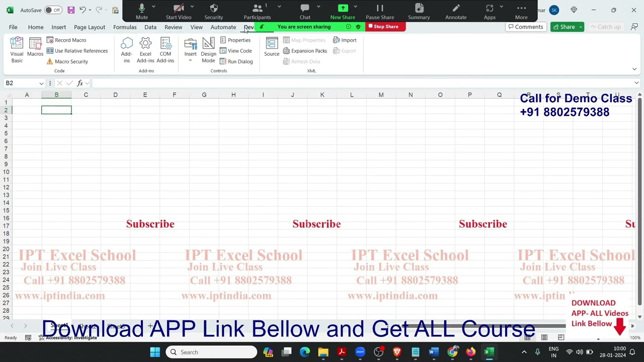Switch to Page Layout view in status bar
The height and width of the screenshot is (362, 644).
544,338
